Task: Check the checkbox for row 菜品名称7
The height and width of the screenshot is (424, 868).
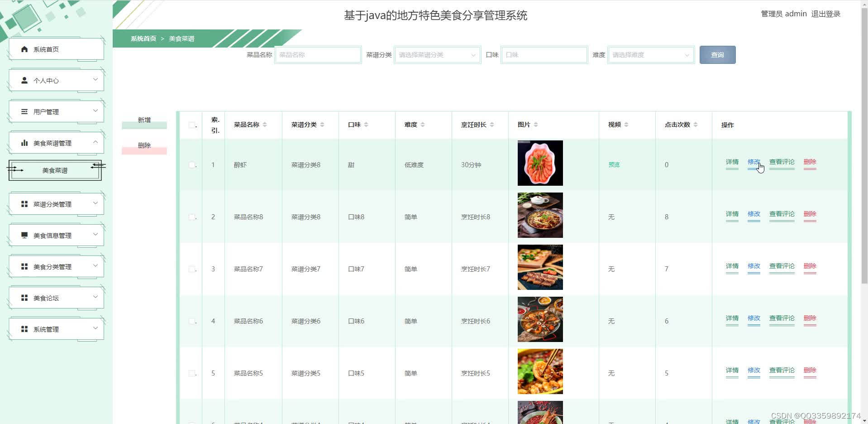Action: pyautogui.click(x=192, y=269)
